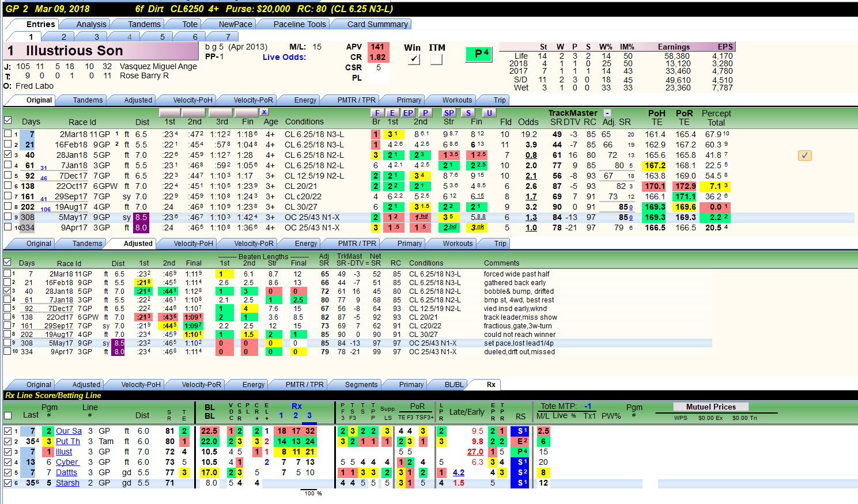Click the red 170.1 PoH TE cell
The image size is (858, 504).
coord(655,186)
